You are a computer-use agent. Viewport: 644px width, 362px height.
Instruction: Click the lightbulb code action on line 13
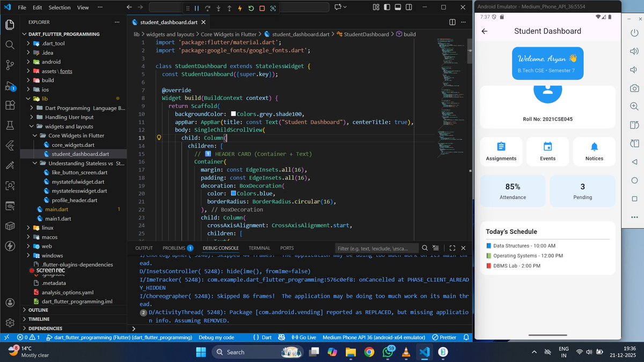click(159, 138)
